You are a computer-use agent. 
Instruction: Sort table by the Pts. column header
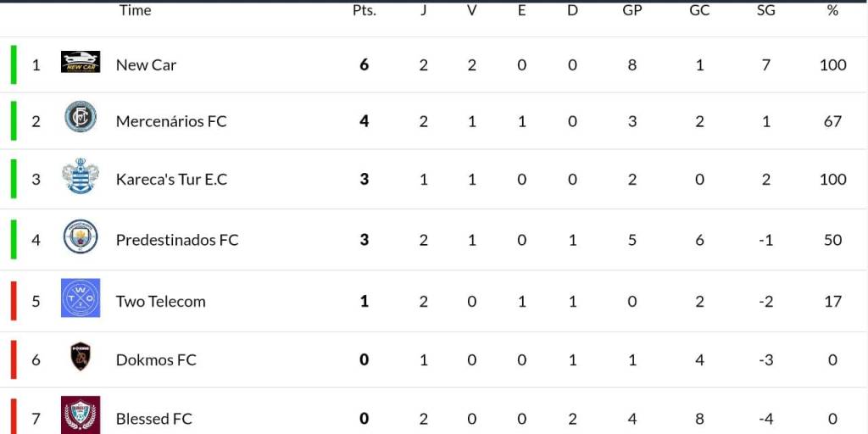pos(364,10)
